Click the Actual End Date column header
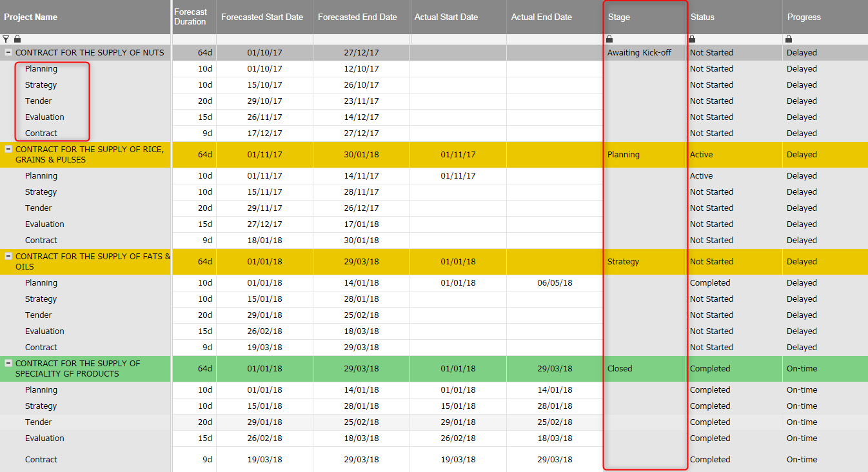Screen dimensions: 868x472 tap(542, 17)
